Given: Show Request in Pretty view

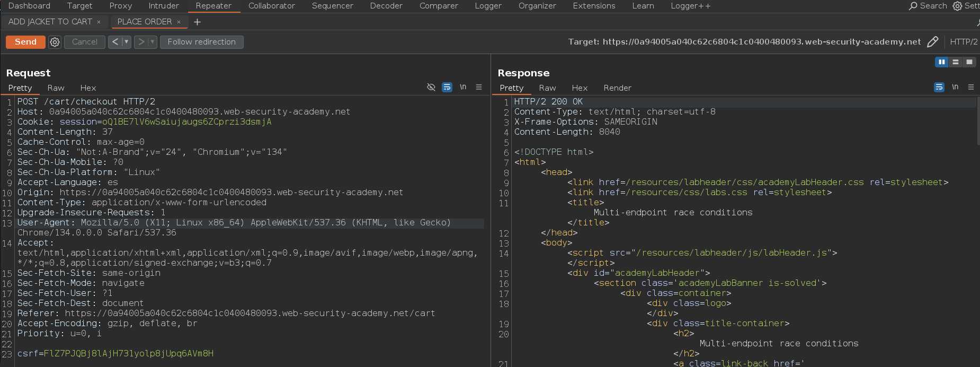Looking at the screenshot, I should (20, 88).
